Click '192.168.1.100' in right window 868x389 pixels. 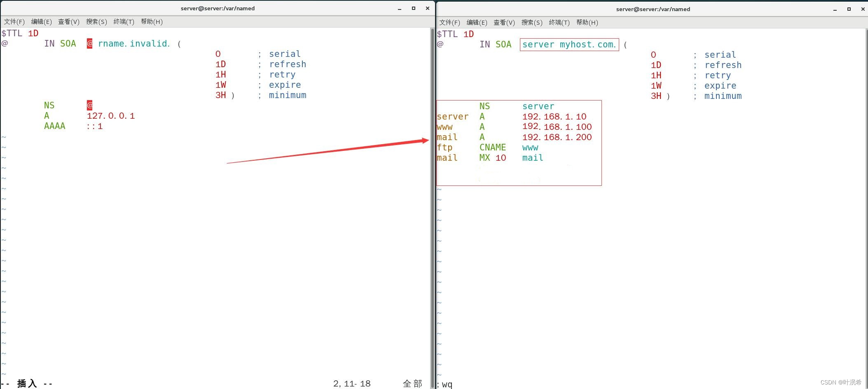[x=557, y=127]
